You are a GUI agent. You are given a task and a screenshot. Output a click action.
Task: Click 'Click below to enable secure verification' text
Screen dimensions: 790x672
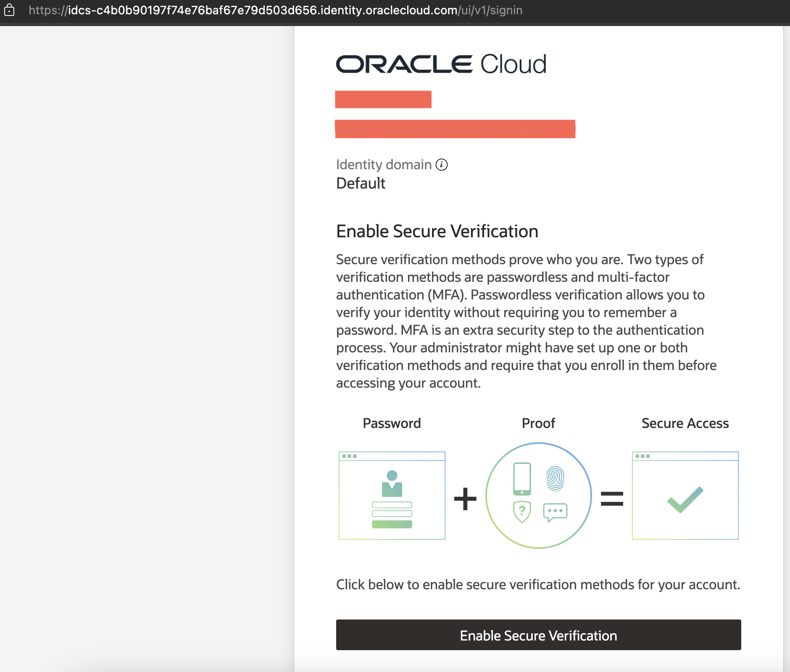[x=538, y=585]
